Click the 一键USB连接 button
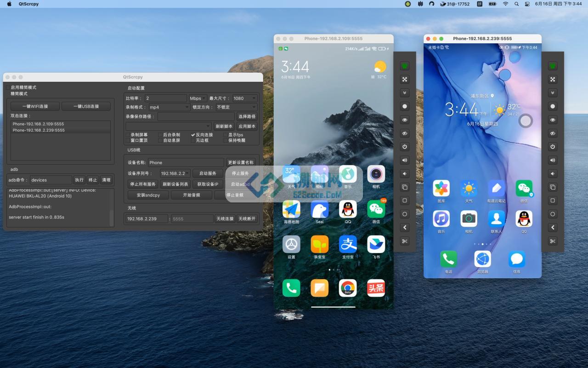The image size is (588, 368). (86, 106)
